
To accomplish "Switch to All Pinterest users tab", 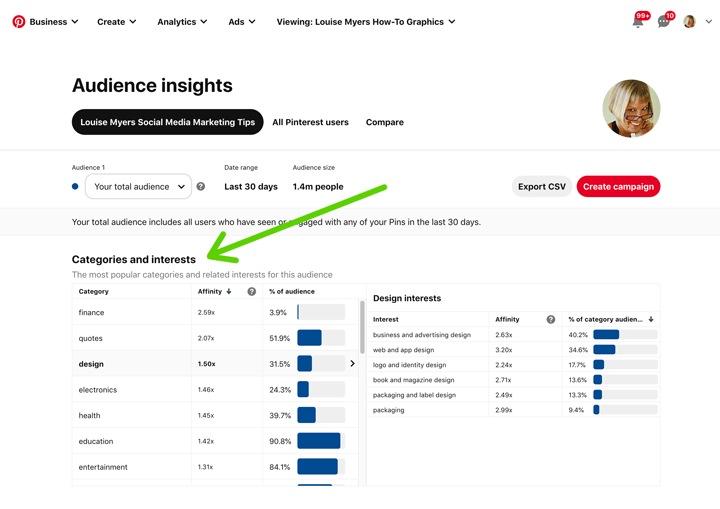I will [310, 122].
